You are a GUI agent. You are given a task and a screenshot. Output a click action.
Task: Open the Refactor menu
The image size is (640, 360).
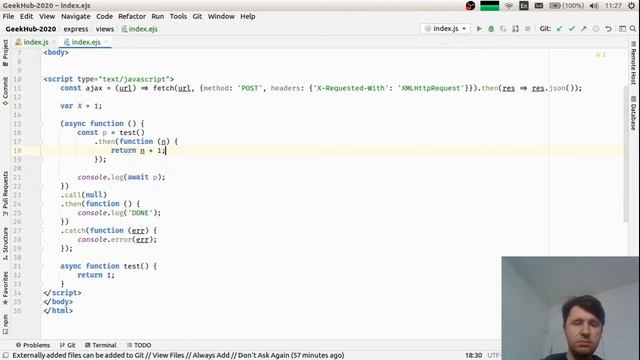(132, 16)
